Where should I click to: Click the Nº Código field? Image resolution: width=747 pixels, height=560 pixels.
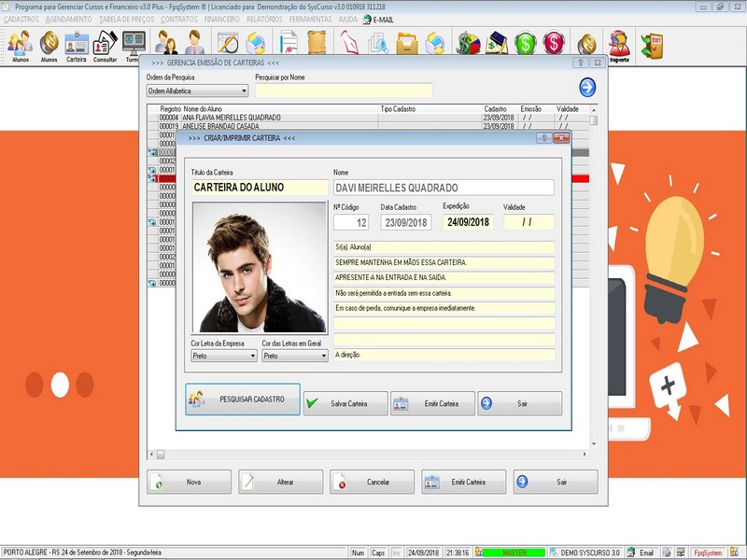point(351,222)
